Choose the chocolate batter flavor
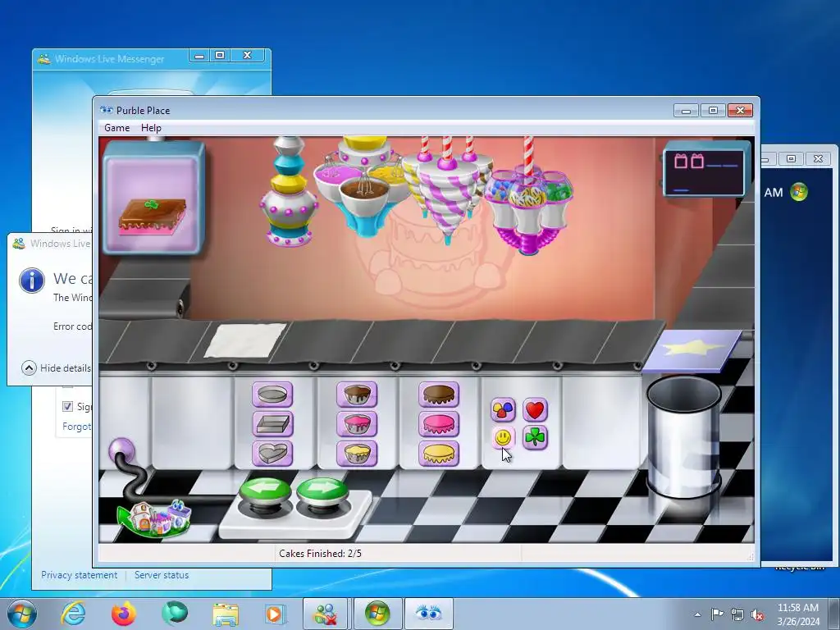Image resolution: width=840 pixels, height=630 pixels. 357,395
